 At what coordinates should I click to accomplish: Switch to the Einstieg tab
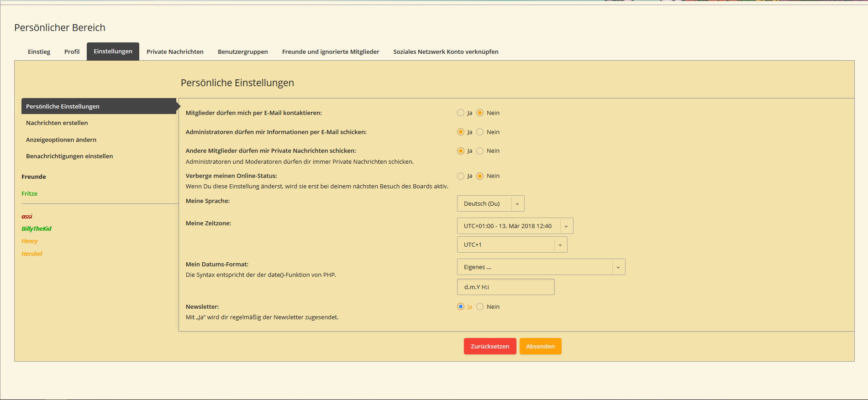coord(39,52)
